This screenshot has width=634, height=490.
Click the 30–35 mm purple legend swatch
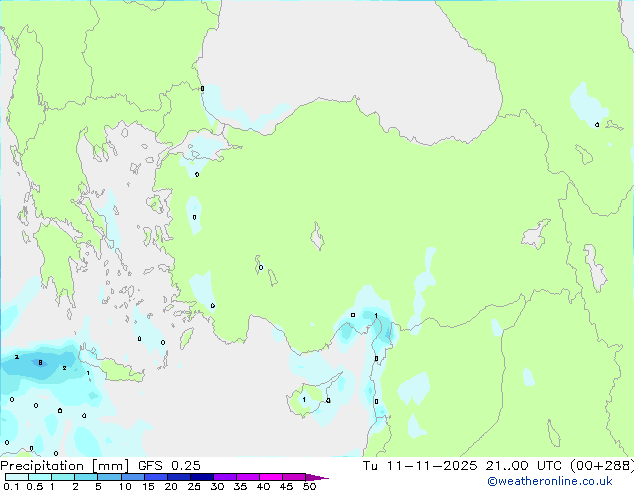pyautogui.click(x=224, y=477)
